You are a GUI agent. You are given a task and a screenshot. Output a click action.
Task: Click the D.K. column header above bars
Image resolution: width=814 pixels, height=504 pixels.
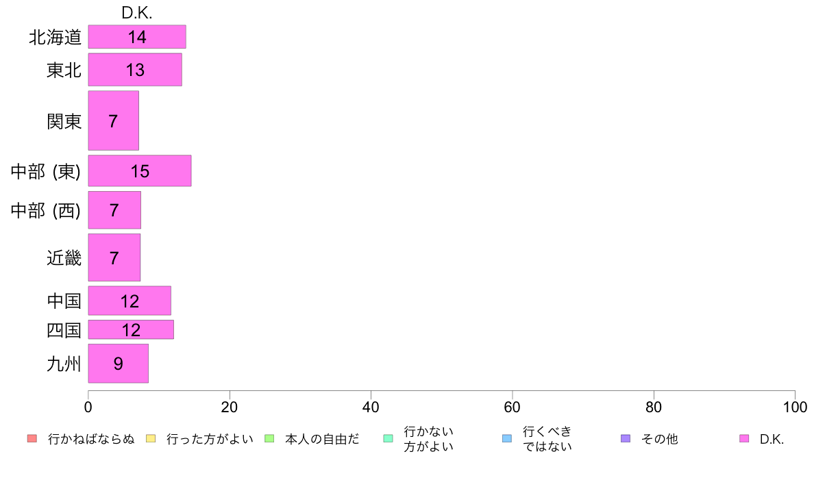point(136,14)
